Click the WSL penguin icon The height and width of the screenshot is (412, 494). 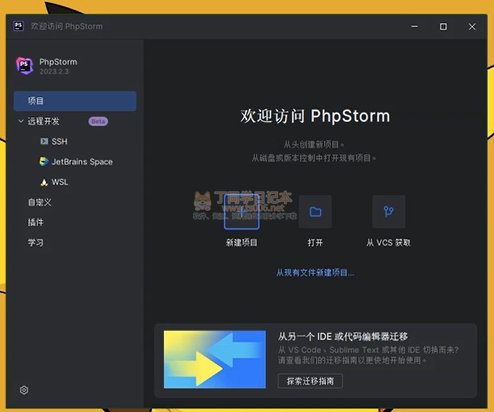[x=44, y=182]
